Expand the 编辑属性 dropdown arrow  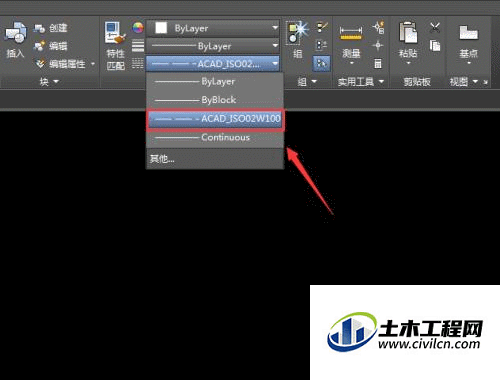click(93, 64)
